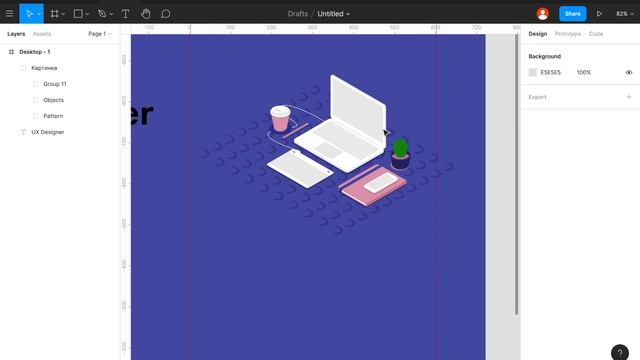640x360 pixels.
Task: Edit the E5E5E5 background hex value
Action: [x=551, y=72]
